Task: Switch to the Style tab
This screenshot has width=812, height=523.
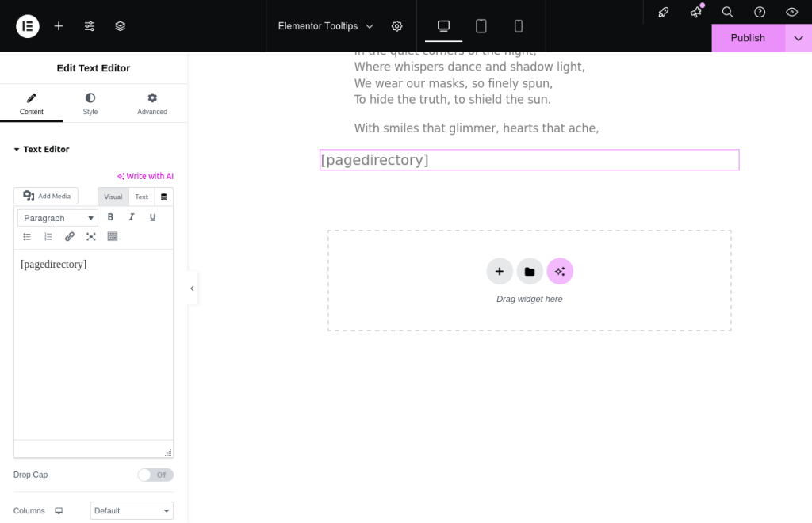Action: [90, 103]
